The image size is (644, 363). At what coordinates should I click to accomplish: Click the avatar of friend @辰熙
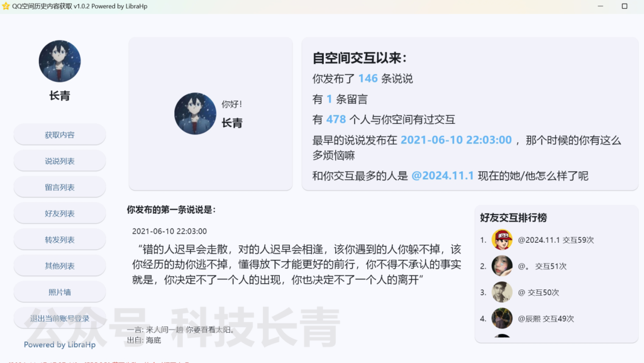[x=502, y=318]
